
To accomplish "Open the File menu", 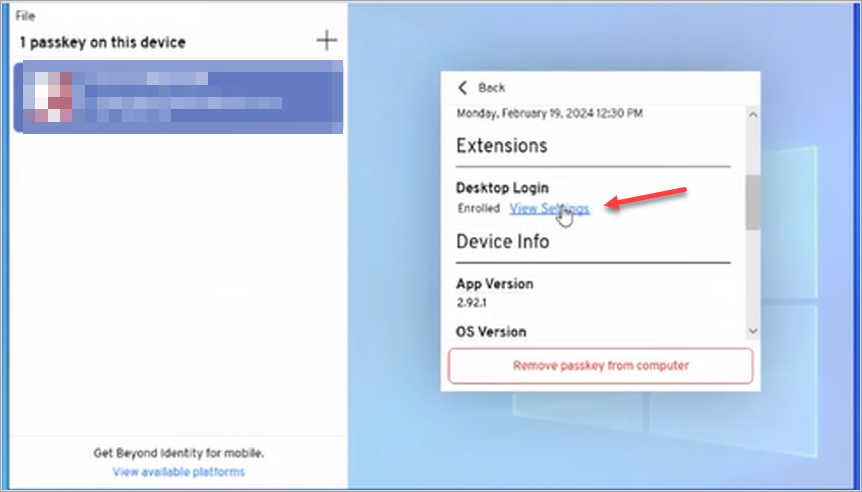I will [25, 17].
